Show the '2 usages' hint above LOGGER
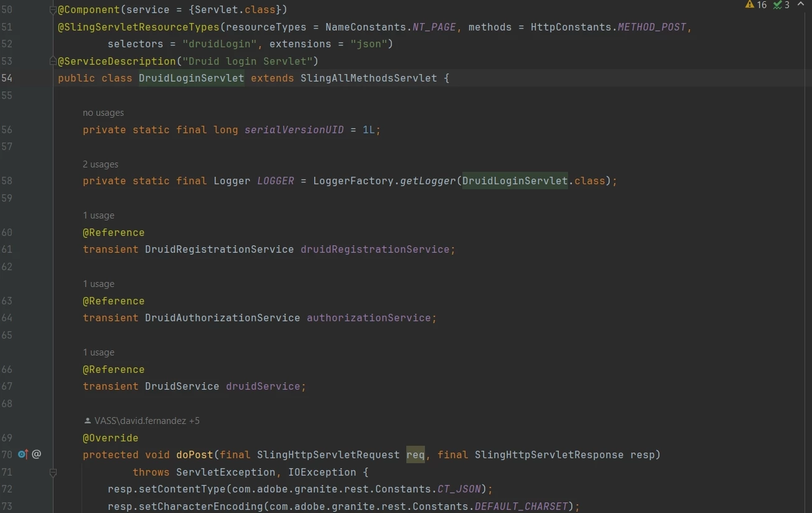This screenshot has height=513, width=812. click(x=100, y=164)
